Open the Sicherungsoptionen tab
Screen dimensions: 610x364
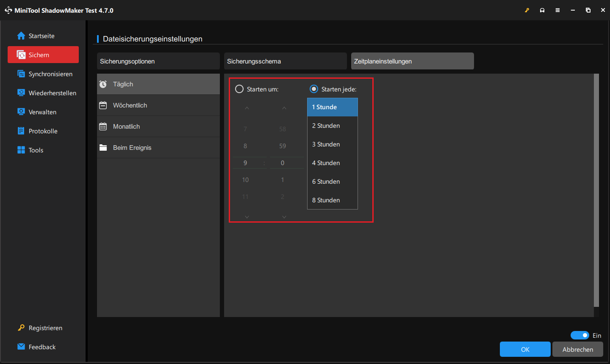click(x=158, y=61)
